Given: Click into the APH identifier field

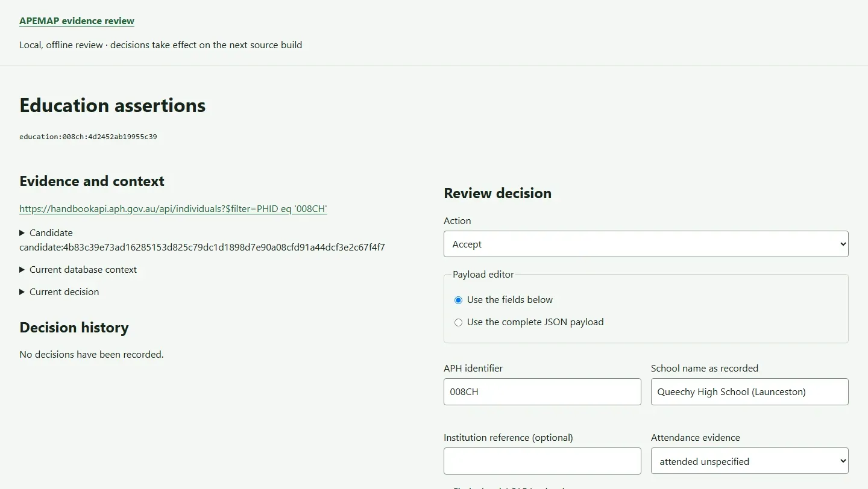Looking at the screenshot, I should [542, 391].
